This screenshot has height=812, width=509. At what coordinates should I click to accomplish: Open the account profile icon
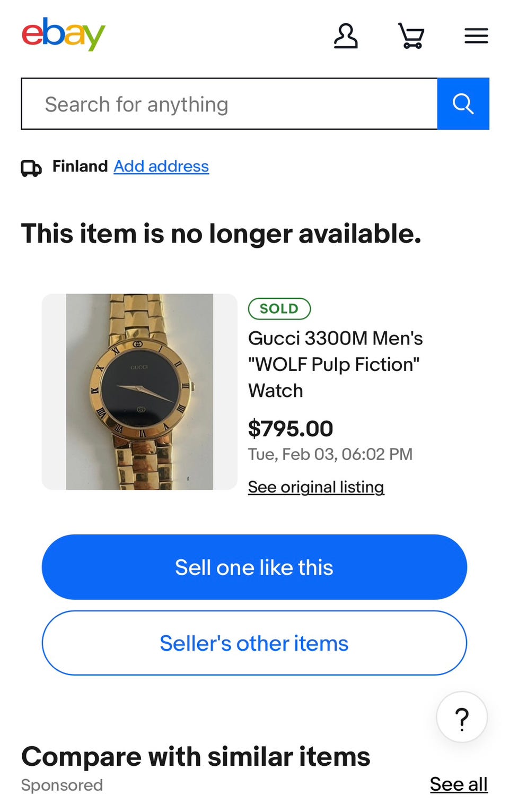click(346, 36)
